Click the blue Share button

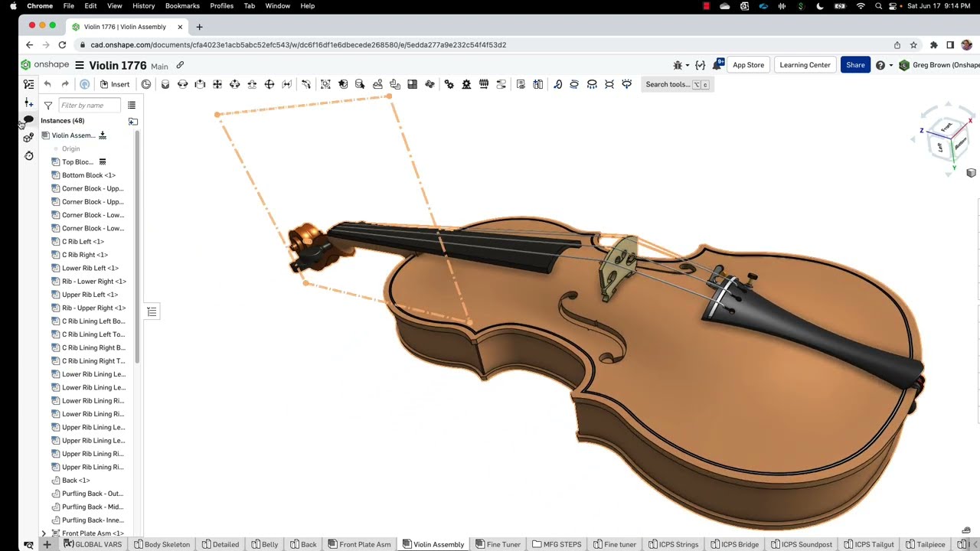click(855, 65)
